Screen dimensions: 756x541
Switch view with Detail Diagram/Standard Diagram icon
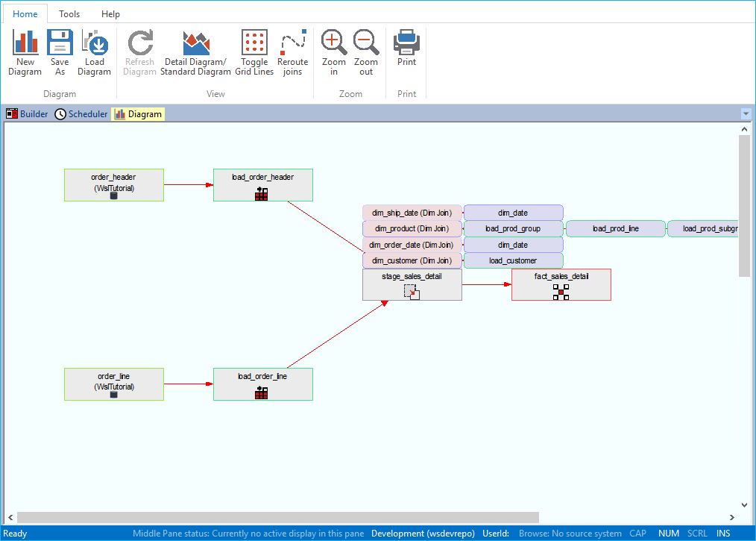[x=196, y=43]
